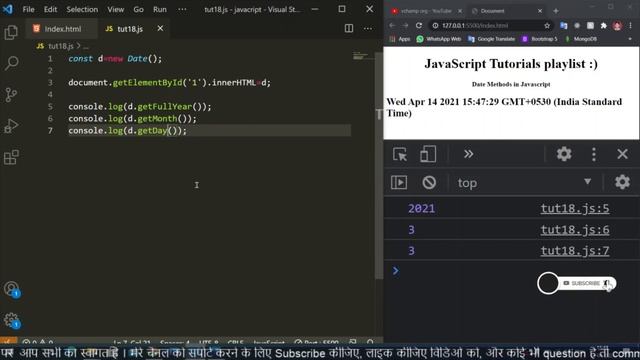Clear the console
The width and height of the screenshot is (640, 360).
pyautogui.click(x=429, y=182)
